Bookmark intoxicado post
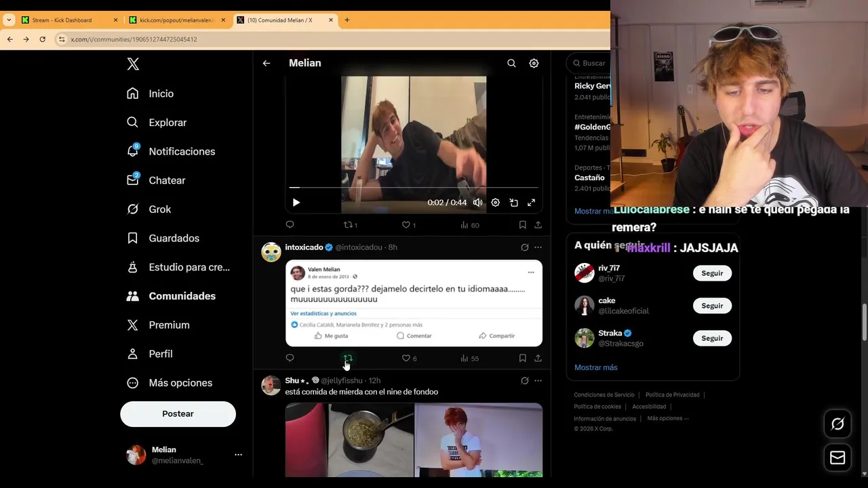 522,358
